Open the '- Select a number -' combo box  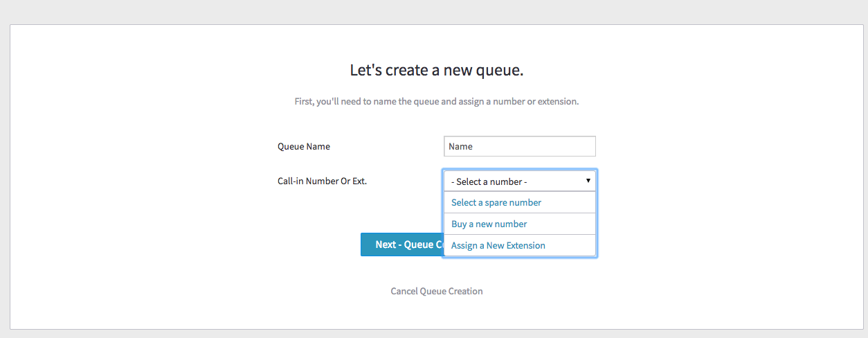pyautogui.click(x=519, y=181)
